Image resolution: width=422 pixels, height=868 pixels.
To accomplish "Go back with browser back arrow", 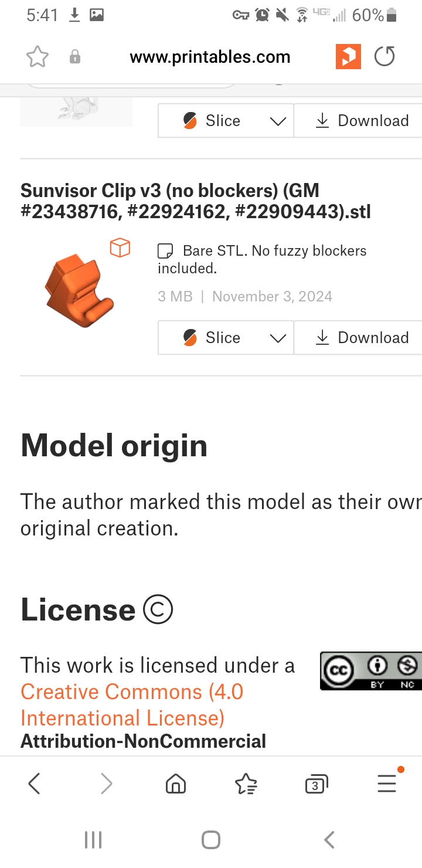I will (35, 784).
